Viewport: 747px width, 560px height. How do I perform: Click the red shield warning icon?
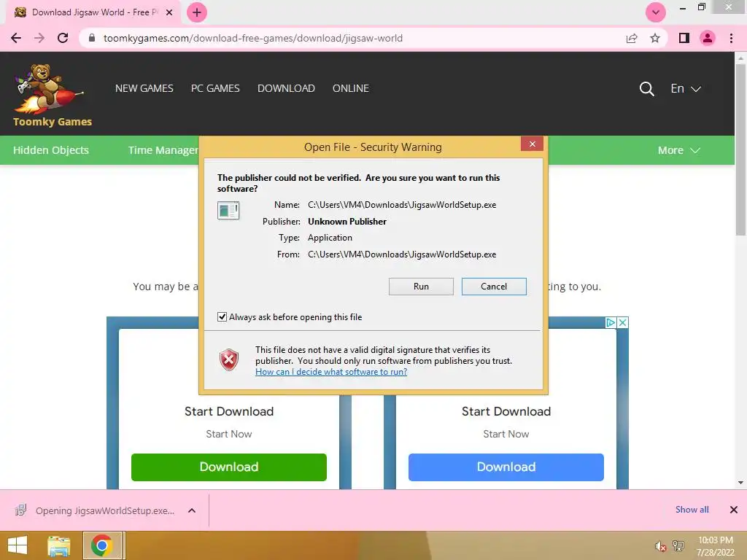point(228,360)
